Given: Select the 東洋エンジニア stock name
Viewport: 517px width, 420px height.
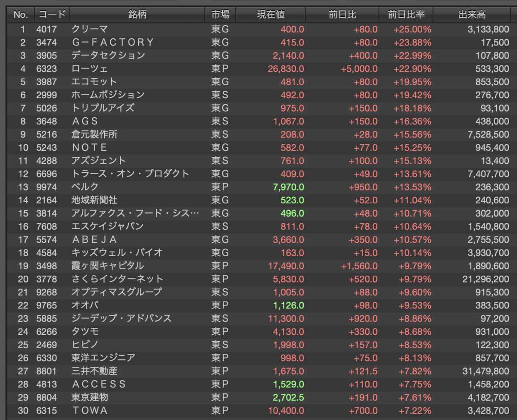Looking at the screenshot, I should pos(103,358).
